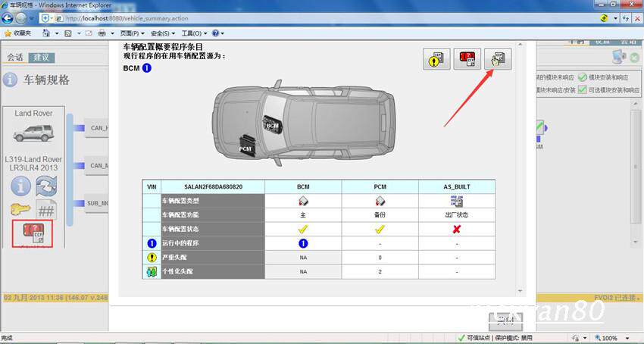
Task: Switch to the 建议 tab
Action: coord(42,58)
